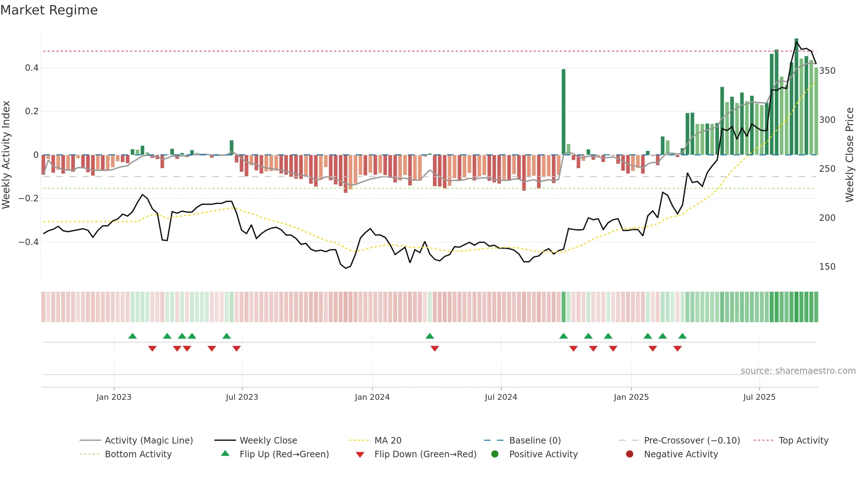Screen dimensions: 868x488
Task: Click the 150 price axis tick label
Action: coord(827,267)
